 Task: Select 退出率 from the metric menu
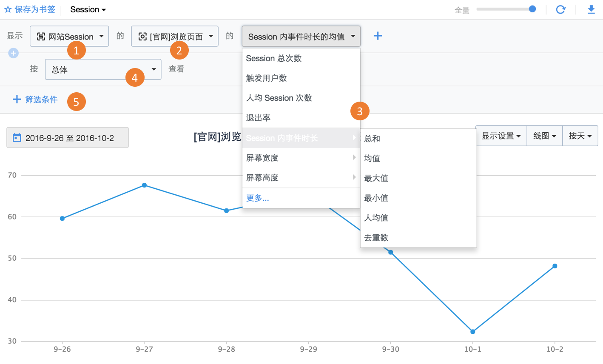tap(258, 118)
